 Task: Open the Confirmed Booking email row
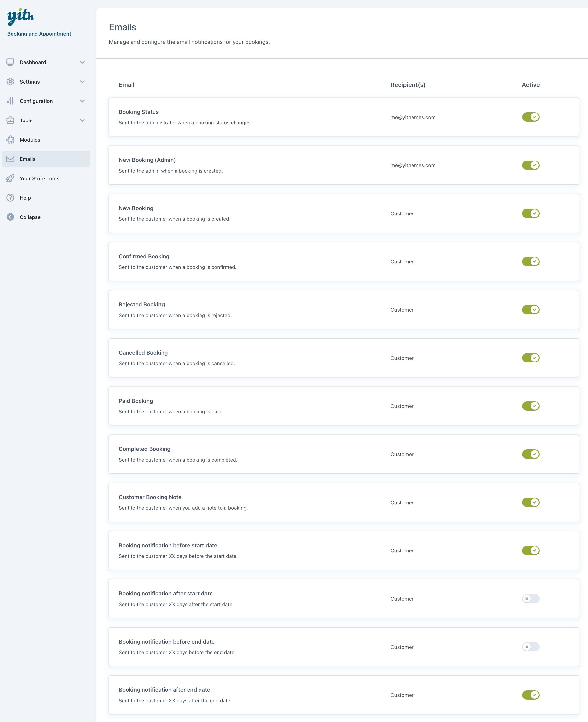[x=144, y=256]
